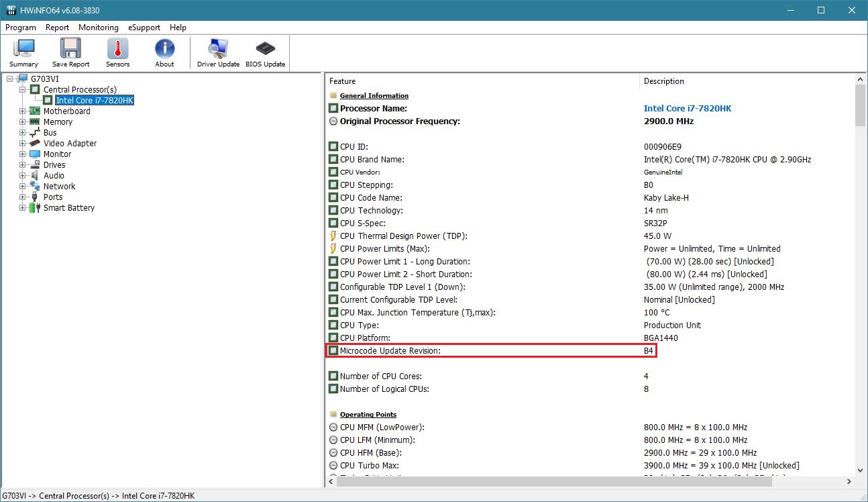The width and height of the screenshot is (868, 502).
Task: Expand the Bus tree node
Action: 22,132
